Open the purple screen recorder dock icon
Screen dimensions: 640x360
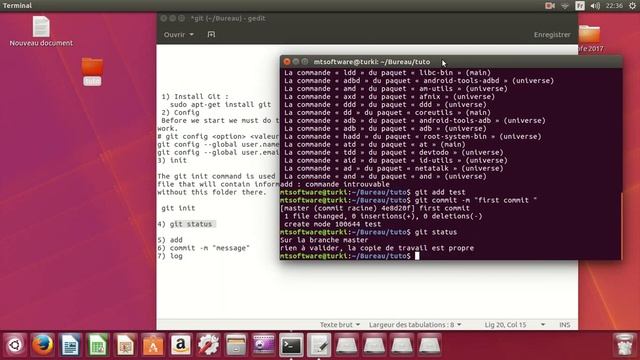[x=264, y=345]
